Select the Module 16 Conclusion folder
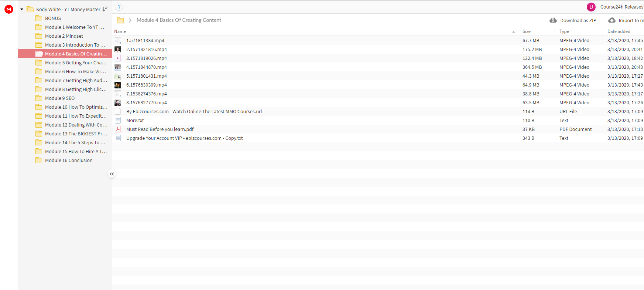This screenshot has height=290, width=644. point(69,160)
